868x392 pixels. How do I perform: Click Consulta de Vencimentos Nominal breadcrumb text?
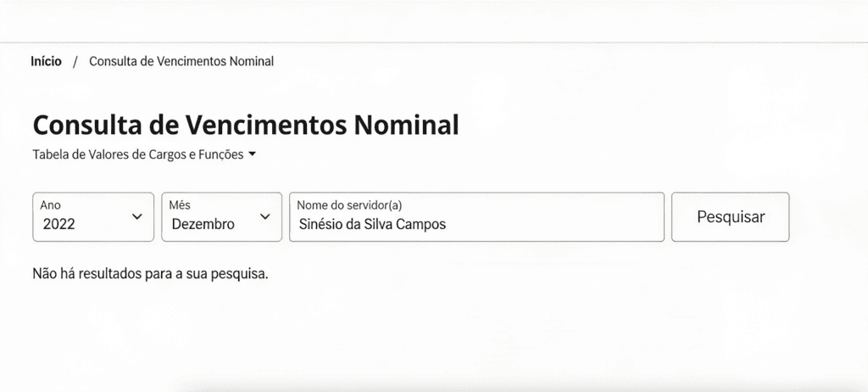point(181,61)
